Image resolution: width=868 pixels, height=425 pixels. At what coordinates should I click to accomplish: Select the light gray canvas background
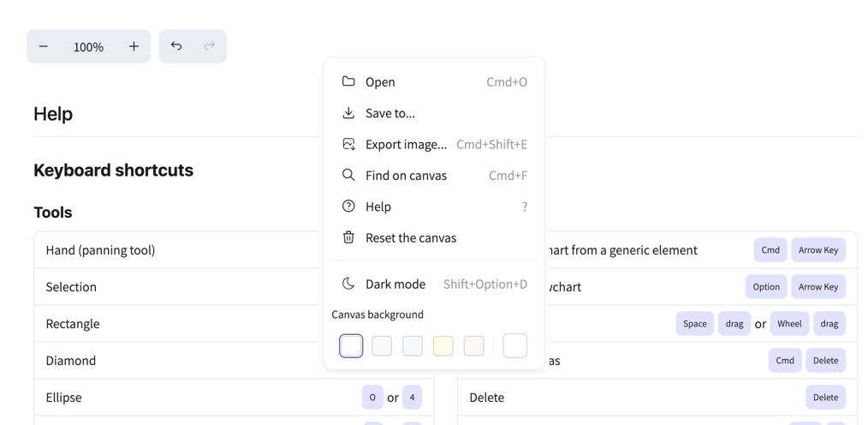pyautogui.click(x=382, y=345)
